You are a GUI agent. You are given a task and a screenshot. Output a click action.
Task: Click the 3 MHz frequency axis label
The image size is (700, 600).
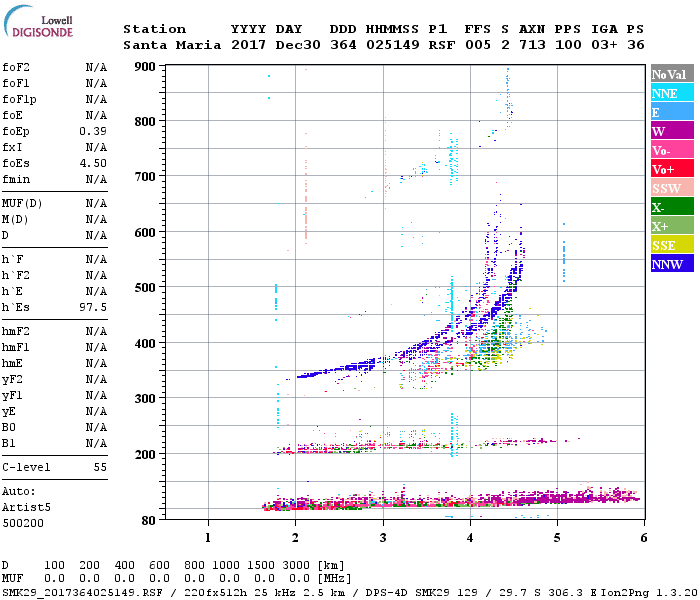[x=383, y=538]
